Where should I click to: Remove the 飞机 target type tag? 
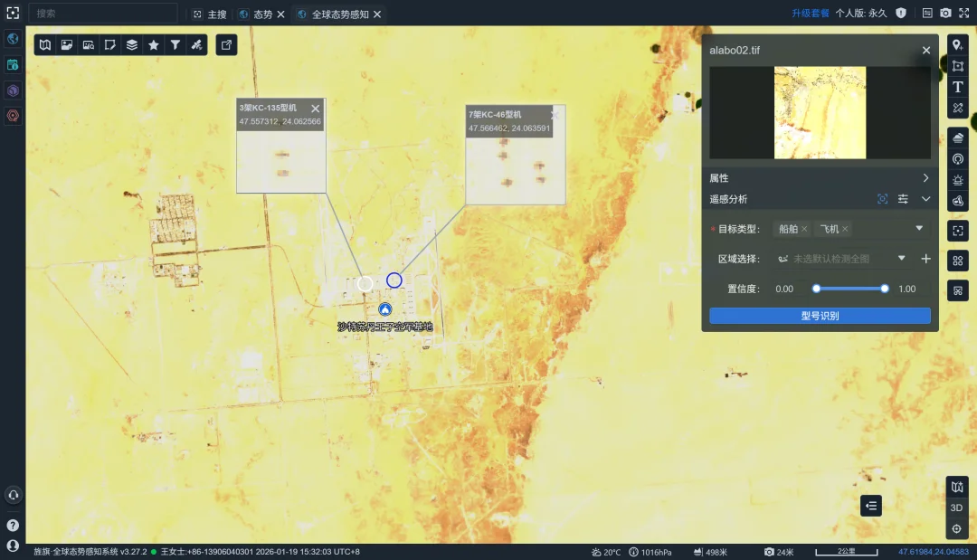coord(845,229)
